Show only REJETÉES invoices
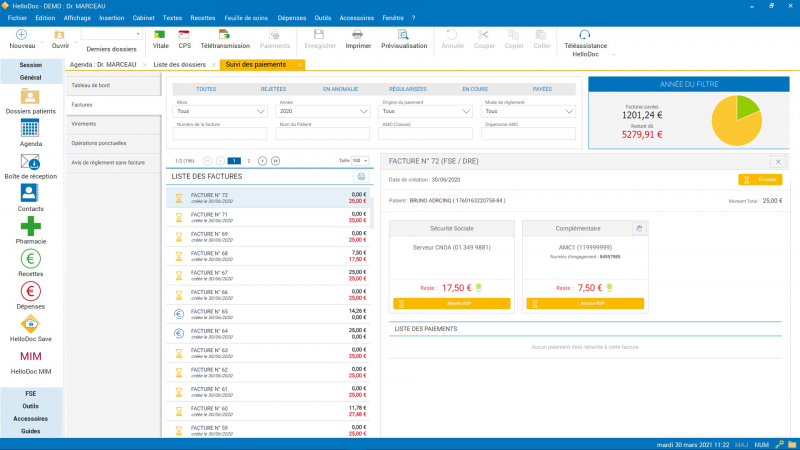800x450 pixels. [273, 89]
